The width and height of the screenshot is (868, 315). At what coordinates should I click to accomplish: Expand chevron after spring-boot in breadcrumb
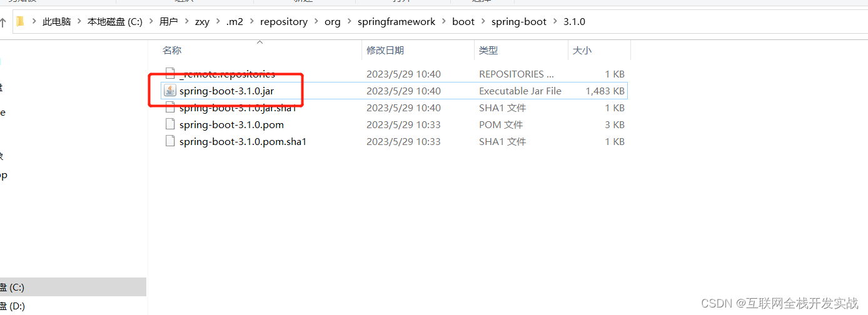[555, 22]
